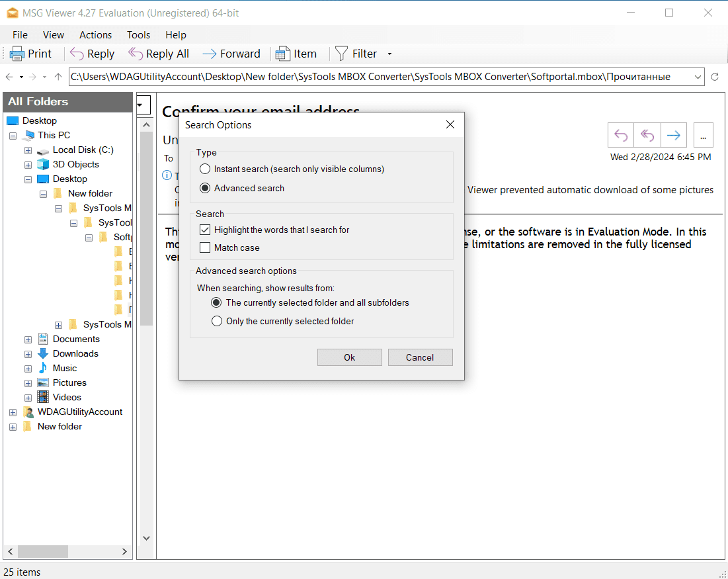Open the Help menu
The image size is (728, 579).
pos(175,35)
